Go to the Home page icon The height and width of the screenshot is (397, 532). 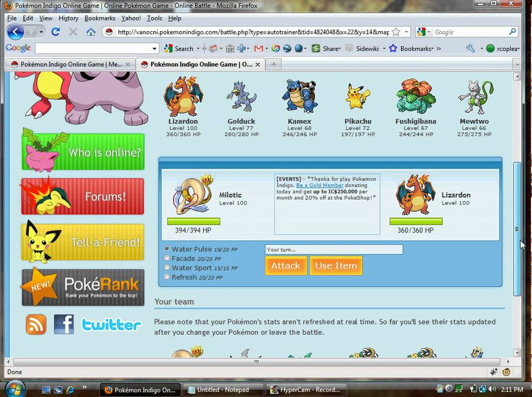click(x=90, y=33)
